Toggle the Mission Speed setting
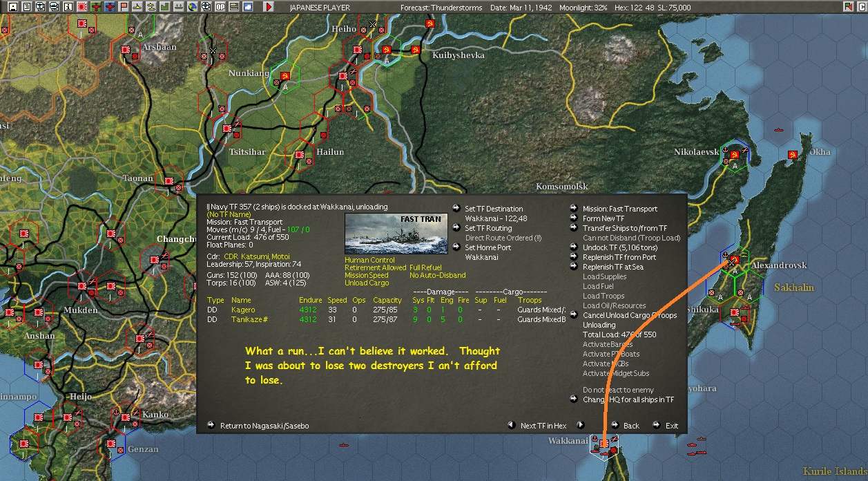Image resolution: width=868 pixels, height=481 pixels. (367, 275)
